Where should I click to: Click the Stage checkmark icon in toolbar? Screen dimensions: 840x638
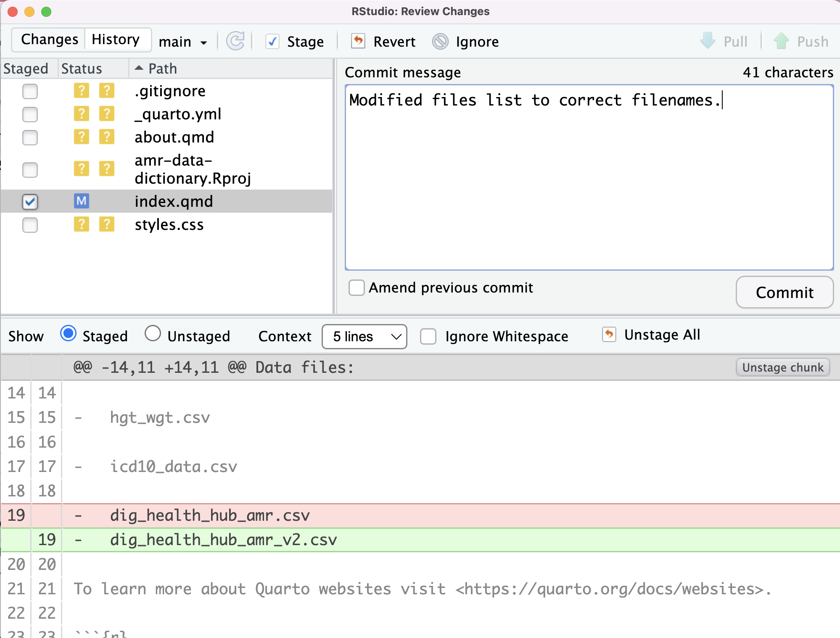272,42
